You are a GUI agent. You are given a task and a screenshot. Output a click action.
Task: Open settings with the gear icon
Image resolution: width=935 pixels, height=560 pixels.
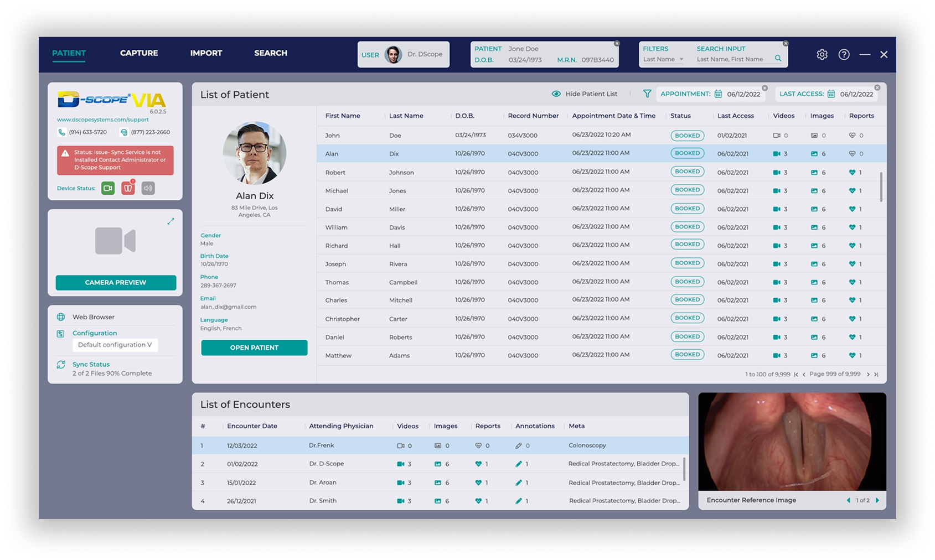[x=822, y=55]
